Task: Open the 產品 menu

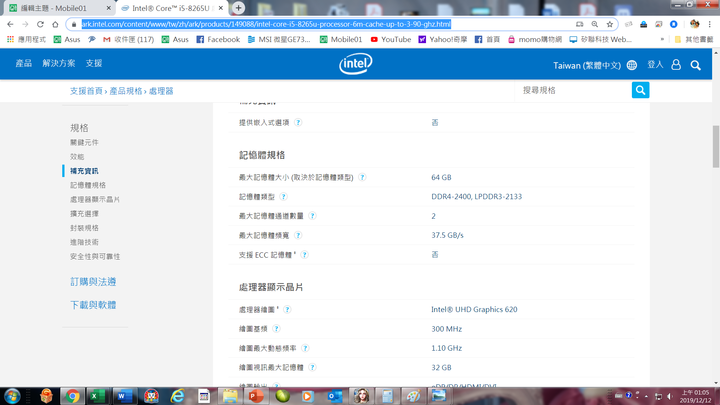Action: click(x=23, y=63)
